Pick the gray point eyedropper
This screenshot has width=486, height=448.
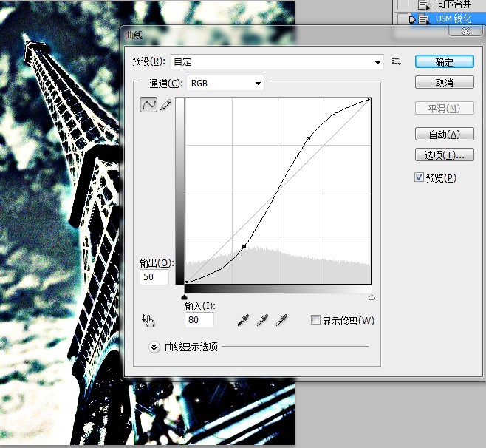click(x=262, y=320)
